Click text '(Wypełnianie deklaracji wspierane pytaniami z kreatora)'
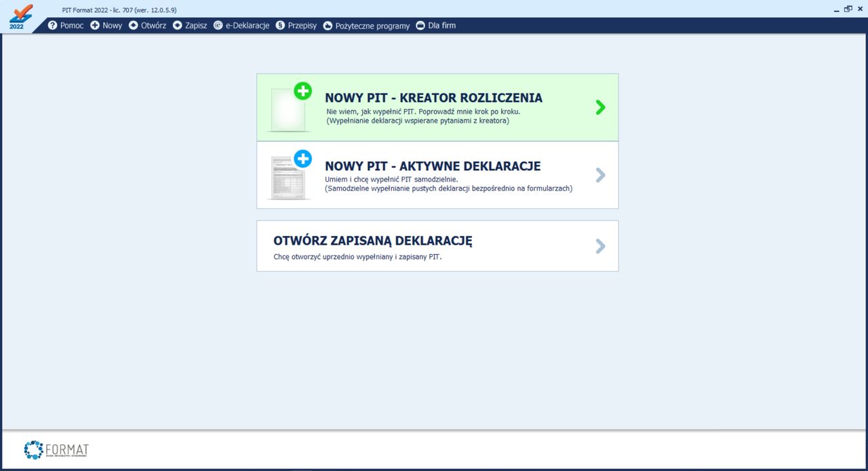Viewport: 868px width, 471px height. 418,121
